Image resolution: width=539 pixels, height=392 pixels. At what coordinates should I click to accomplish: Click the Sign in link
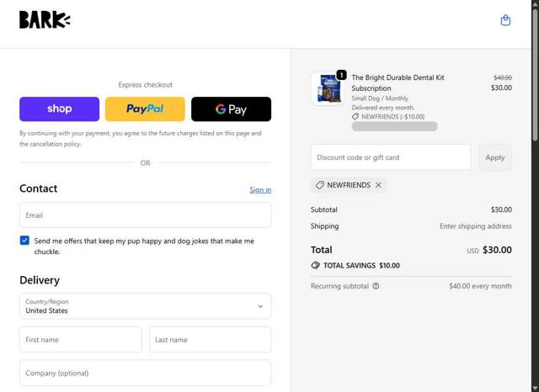coord(260,190)
